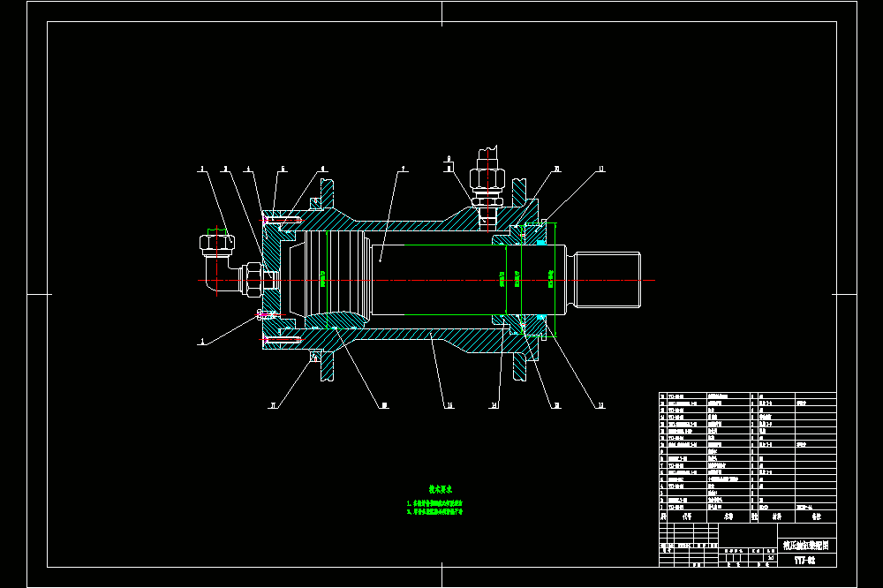Select the drawing number cell below the title

coord(806,561)
